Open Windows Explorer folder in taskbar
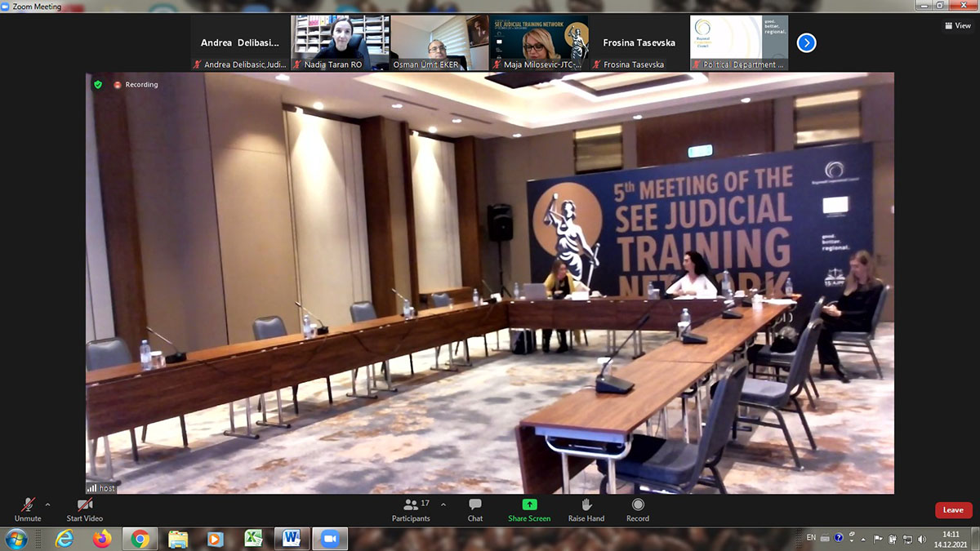980x551 pixels. pyautogui.click(x=178, y=539)
